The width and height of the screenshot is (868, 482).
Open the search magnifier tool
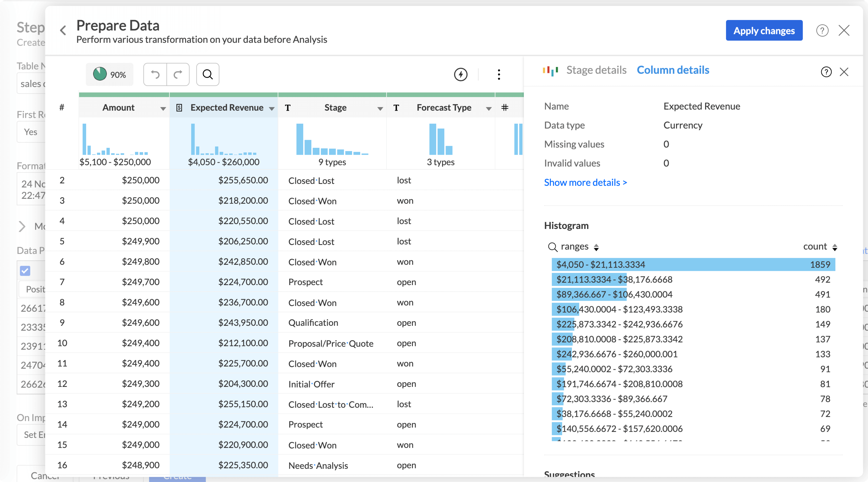pyautogui.click(x=208, y=74)
